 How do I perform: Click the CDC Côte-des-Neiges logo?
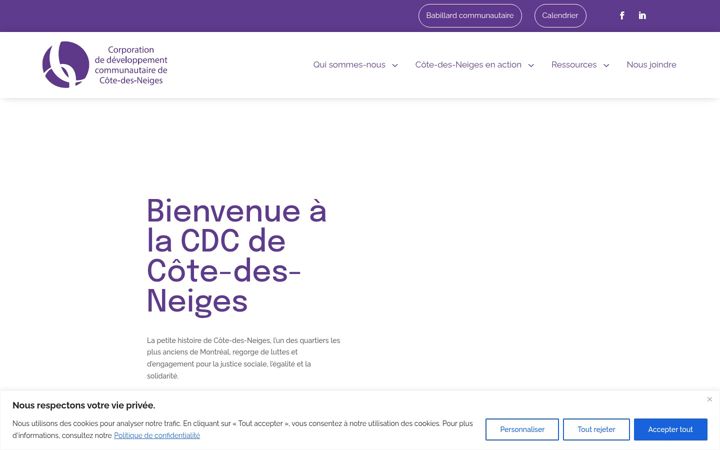(x=105, y=65)
